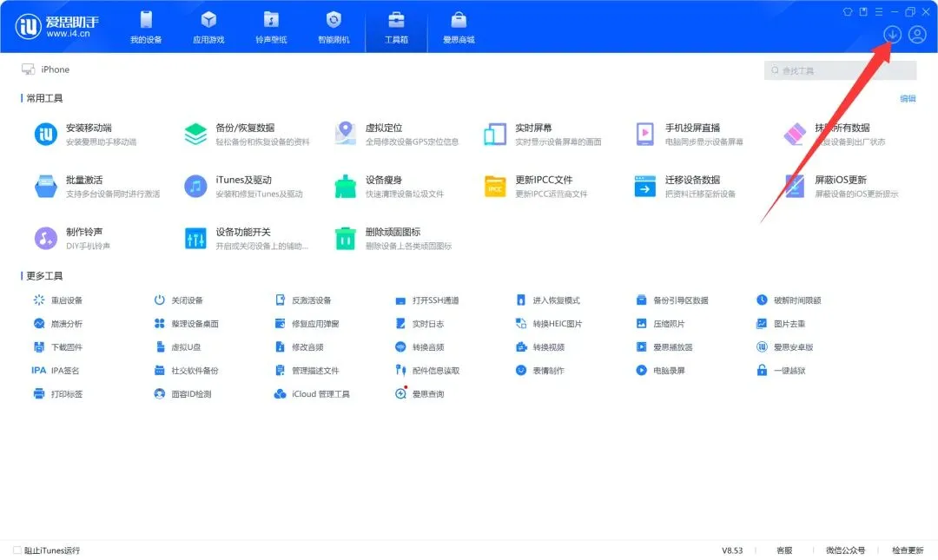The image size is (938, 560).
Task: Start the 电脑录屏 recorder
Action: (x=660, y=371)
